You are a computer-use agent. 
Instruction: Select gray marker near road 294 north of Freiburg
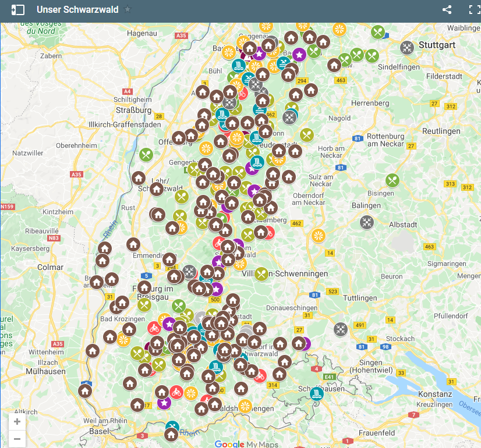pos(189,272)
